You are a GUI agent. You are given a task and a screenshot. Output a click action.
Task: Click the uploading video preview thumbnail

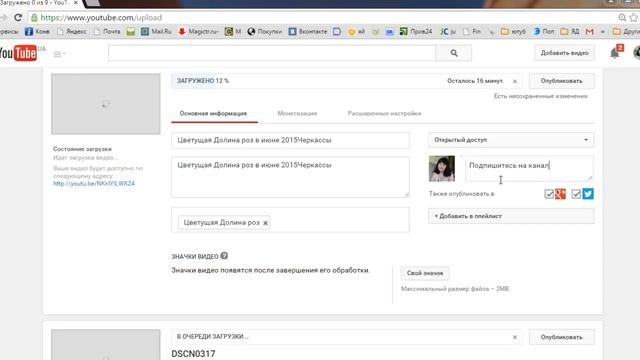(x=106, y=104)
